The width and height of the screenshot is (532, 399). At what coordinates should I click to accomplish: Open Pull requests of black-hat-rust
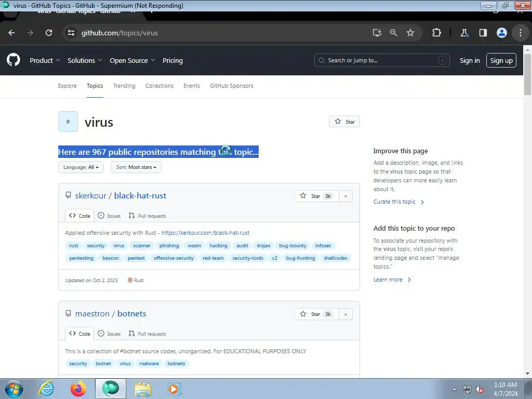147,216
